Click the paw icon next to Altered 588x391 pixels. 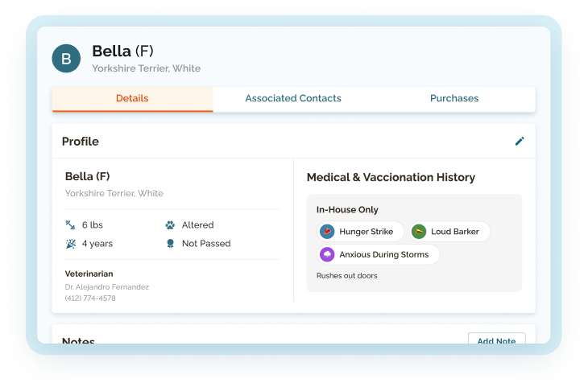170,225
